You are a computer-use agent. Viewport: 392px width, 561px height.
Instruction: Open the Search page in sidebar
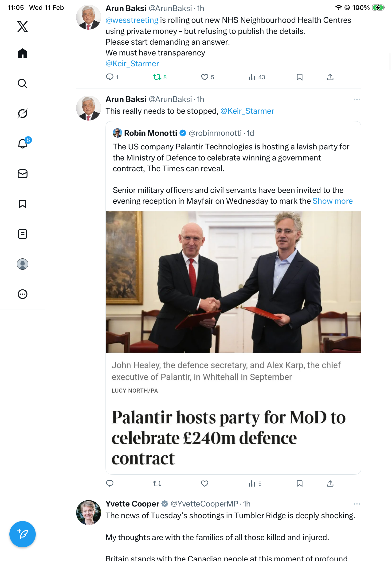tap(23, 84)
